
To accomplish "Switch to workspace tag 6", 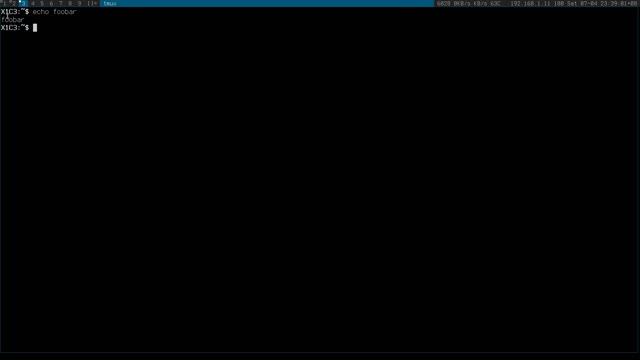I will click(x=51, y=3).
